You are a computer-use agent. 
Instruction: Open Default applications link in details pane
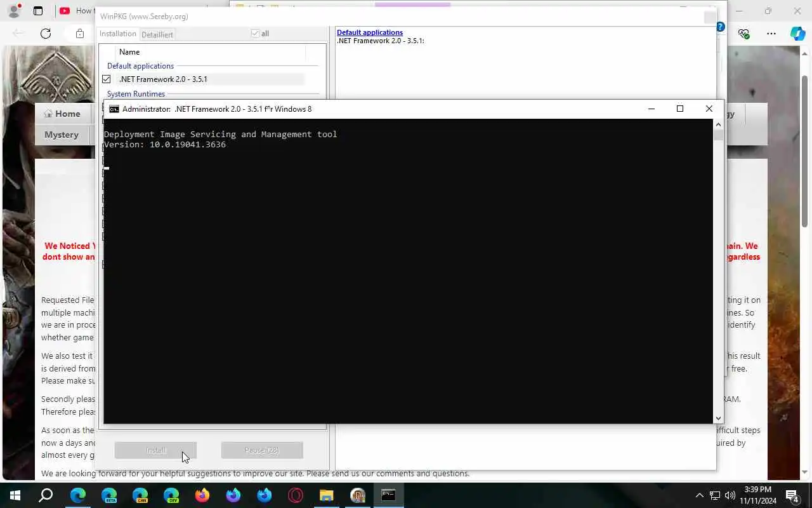coord(370,32)
